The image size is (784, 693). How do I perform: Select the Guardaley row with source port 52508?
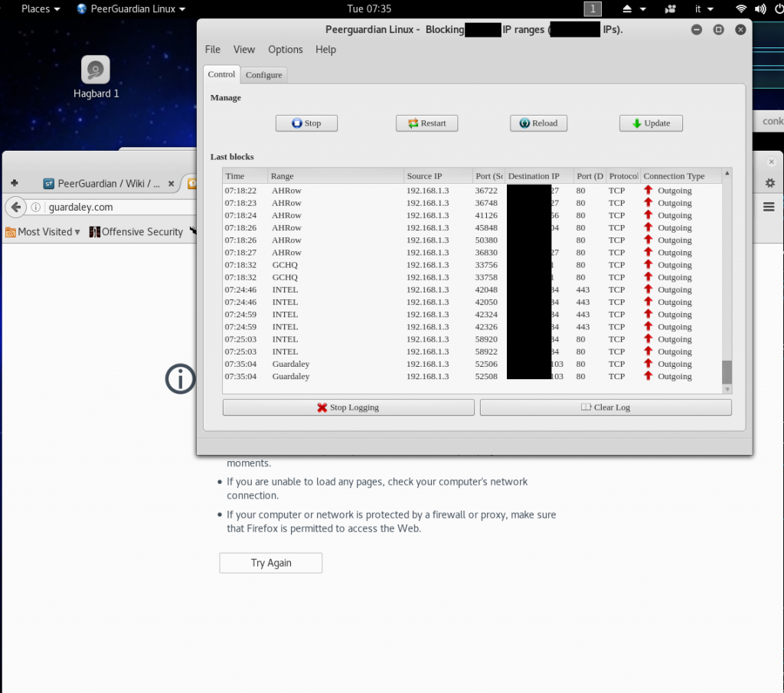[x=472, y=377]
